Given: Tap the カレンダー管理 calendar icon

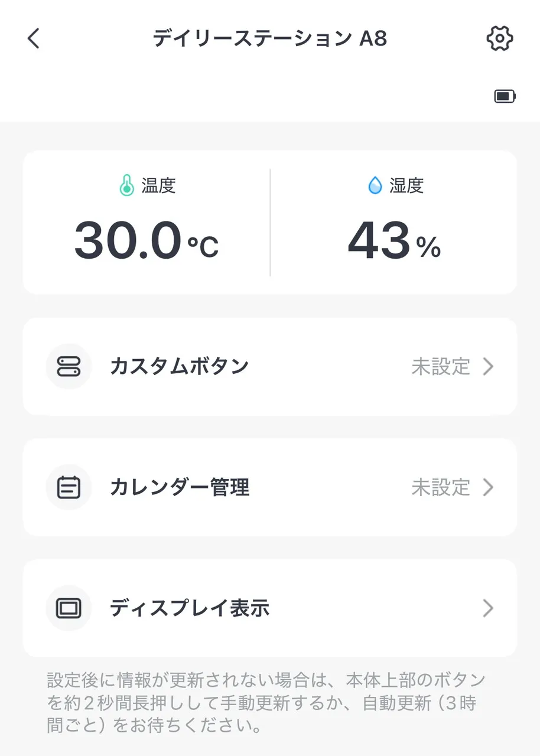Looking at the screenshot, I should click(69, 488).
